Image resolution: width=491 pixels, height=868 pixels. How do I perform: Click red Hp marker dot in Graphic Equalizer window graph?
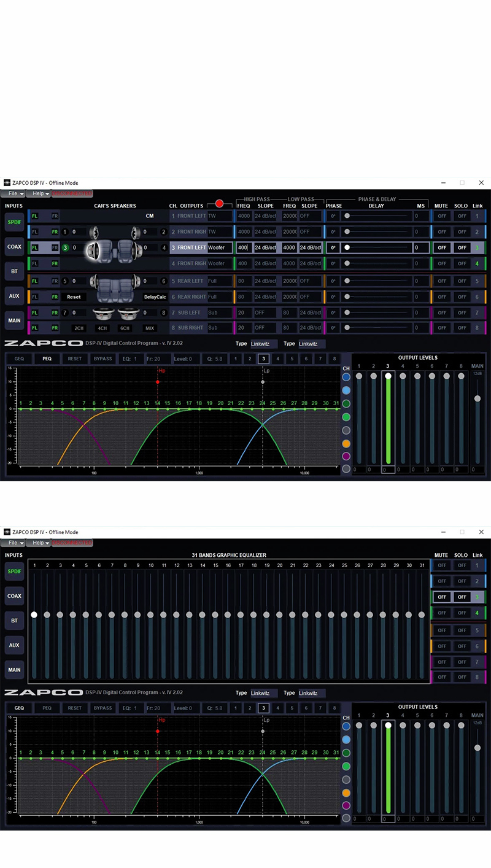click(158, 731)
